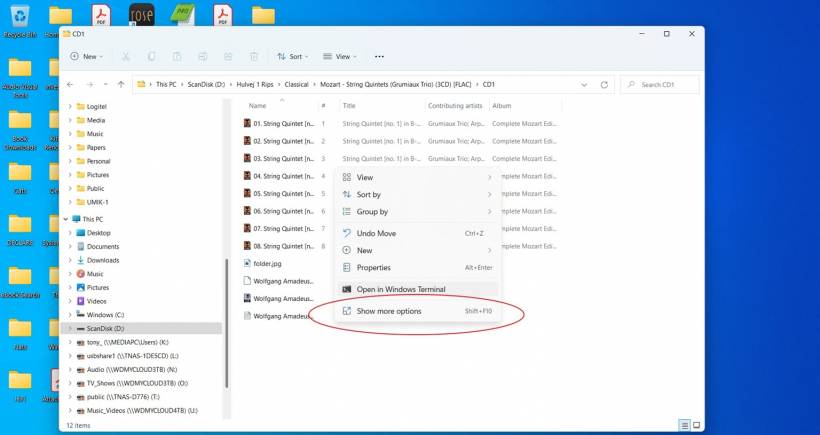Select the 01. String Quintet track file
Image resolution: width=820 pixels, height=435 pixels.
[279, 124]
